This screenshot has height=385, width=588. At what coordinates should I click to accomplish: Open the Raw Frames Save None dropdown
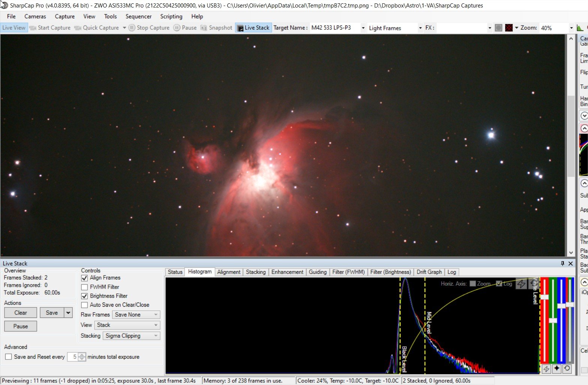click(136, 315)
